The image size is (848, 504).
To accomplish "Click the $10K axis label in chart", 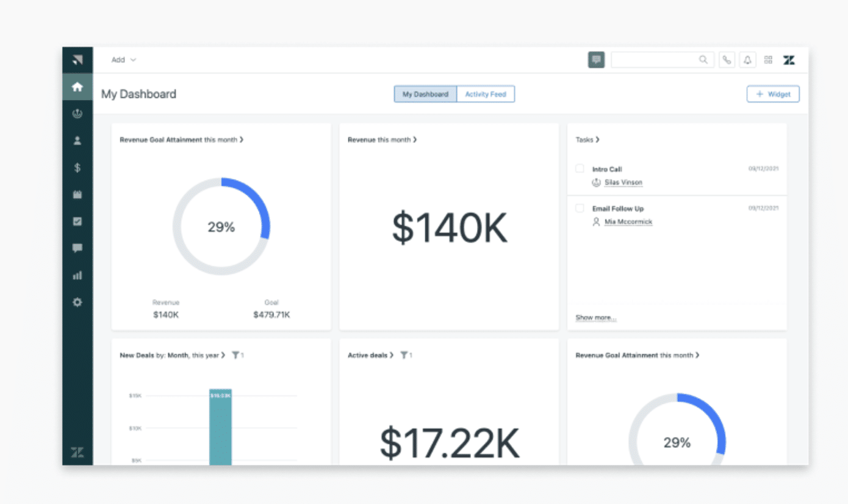I will click(x=135, y=428).
